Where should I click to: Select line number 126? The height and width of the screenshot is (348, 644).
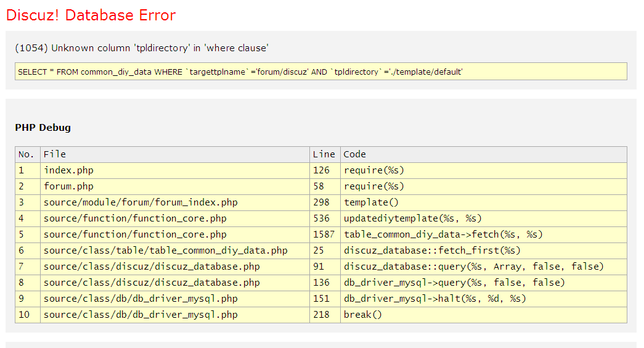[x=325, y=170]
